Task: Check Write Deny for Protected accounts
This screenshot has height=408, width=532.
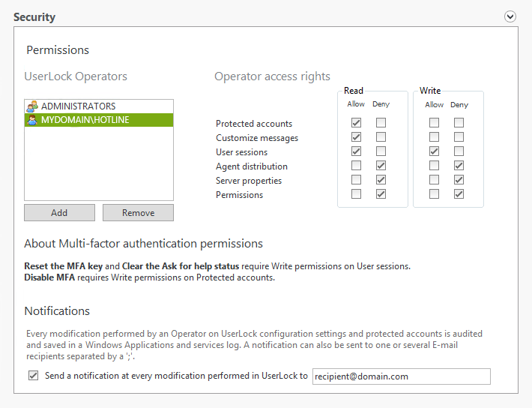Action: pyautogui.click(x=459, y=123)
